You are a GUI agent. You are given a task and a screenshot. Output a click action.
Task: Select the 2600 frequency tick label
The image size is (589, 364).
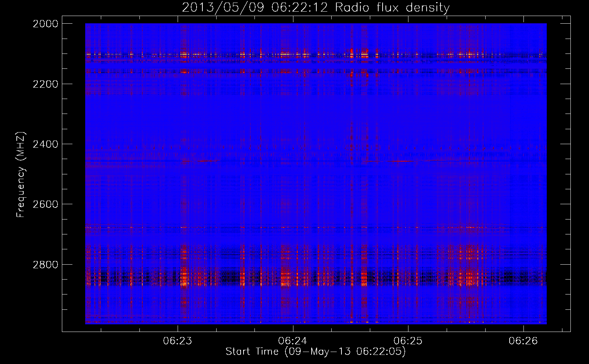[46, 204]
